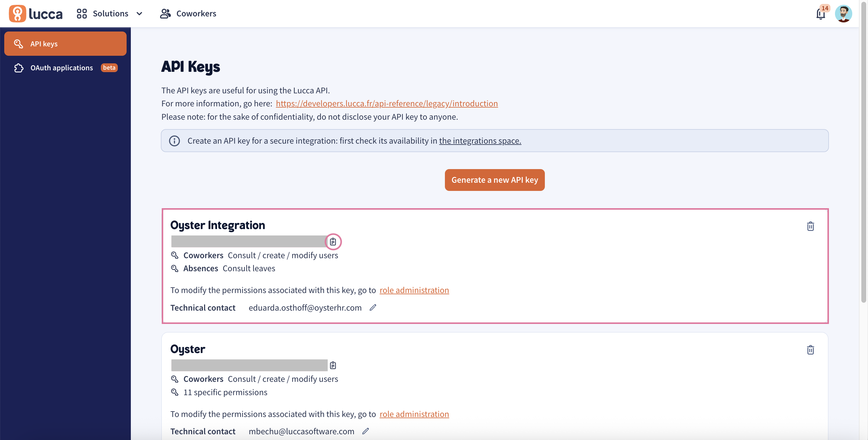
Task: Open role administration for Oyster Integration
Action: point(414,290)
